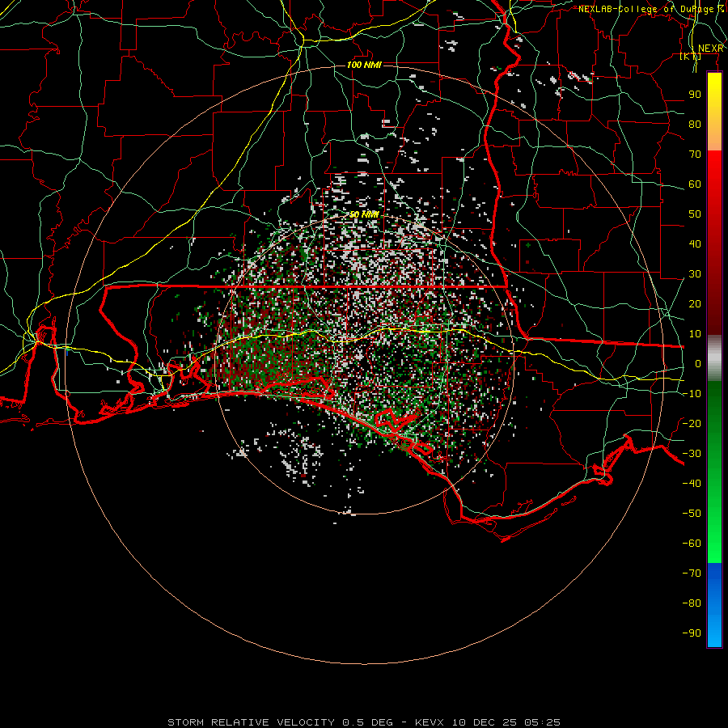
Task: Click the -40 value on the velocity scale
Action: tap(692, 484)
